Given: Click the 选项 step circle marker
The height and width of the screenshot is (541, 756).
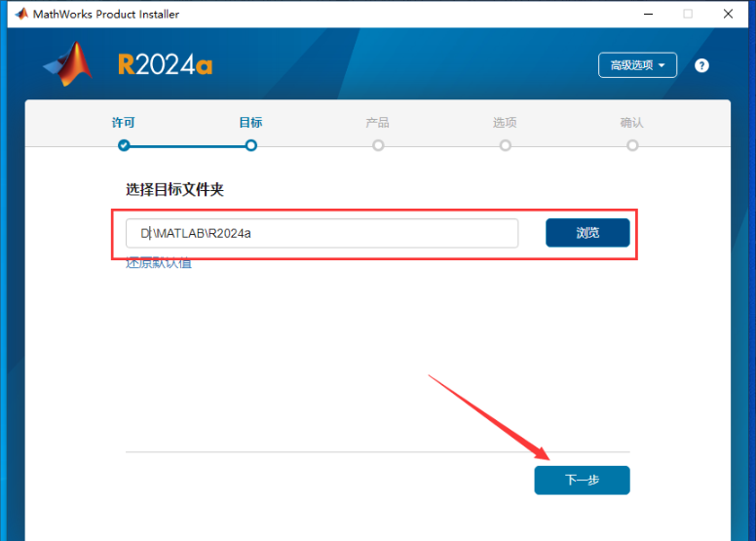Looking at the screenshot, I should point(505,145).
